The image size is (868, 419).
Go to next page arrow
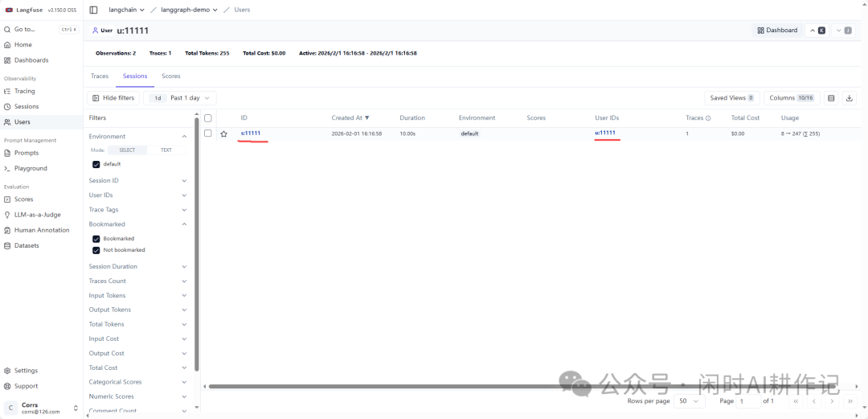point(832,401)
